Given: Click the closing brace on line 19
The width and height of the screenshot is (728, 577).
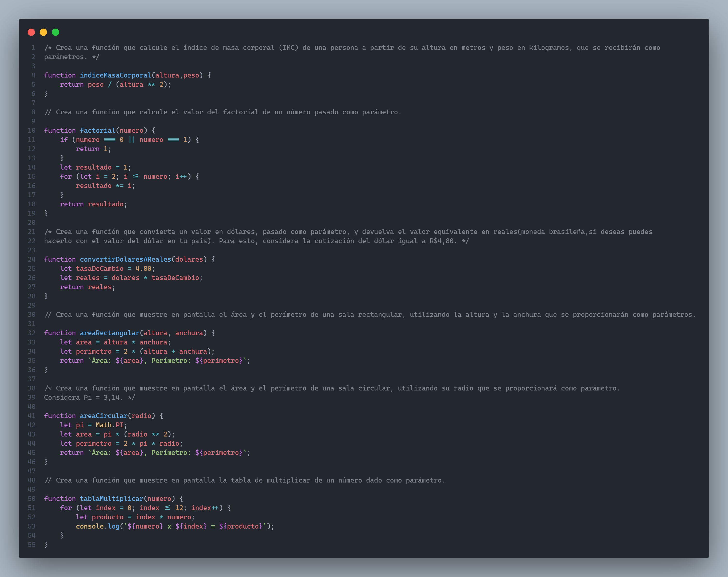Looking at the screenshot, I should (x=46, y=213).
